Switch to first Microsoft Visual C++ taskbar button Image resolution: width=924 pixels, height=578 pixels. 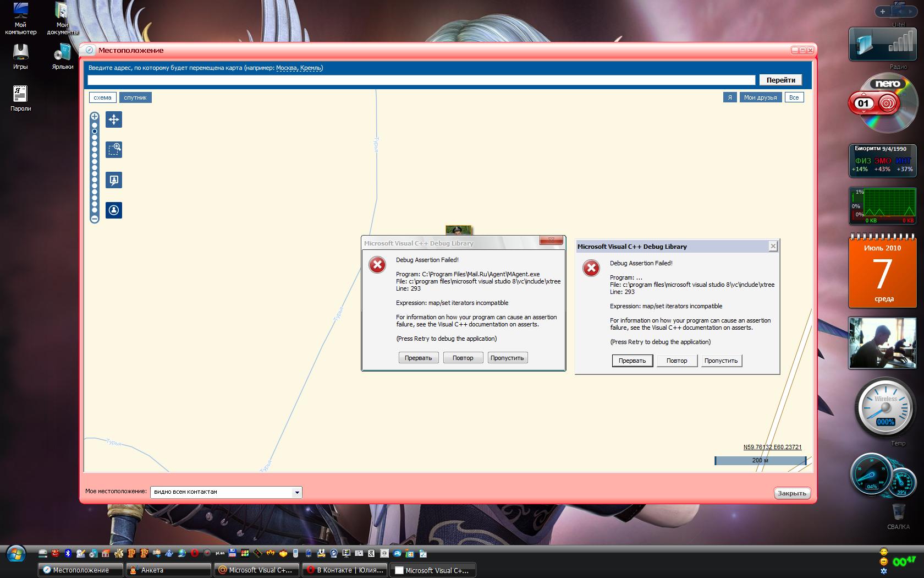pos(257,570)
